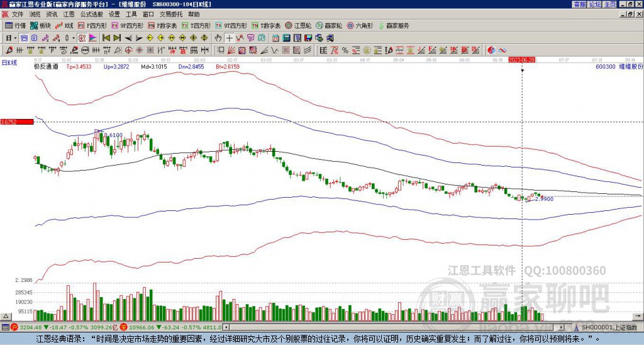Open the 赢家轮 wheel tool
The width and height of the screenshot is (644, 345).
click(x=329, y=25)
